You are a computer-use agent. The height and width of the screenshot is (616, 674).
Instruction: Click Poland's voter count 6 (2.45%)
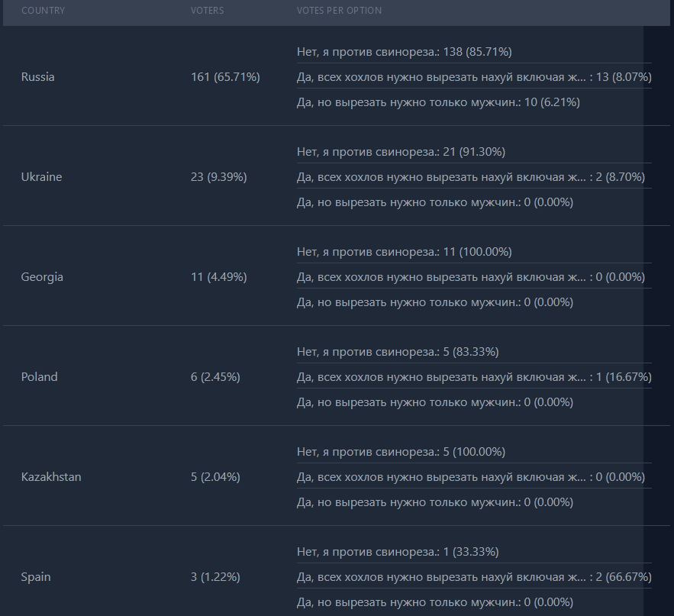(215, 377)
